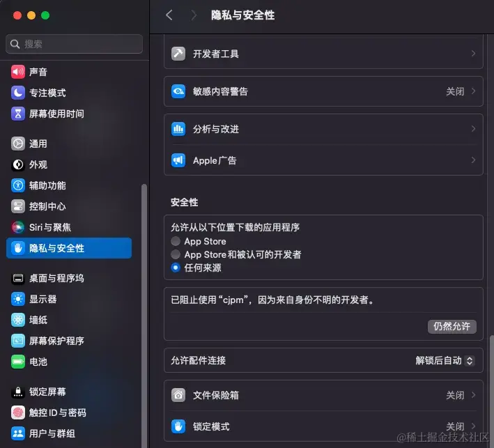The height and width of the screenshot is (448, 494).
Task: Click the 关闭 value beside 文件保险箱
Action: [x=455, y=395]
